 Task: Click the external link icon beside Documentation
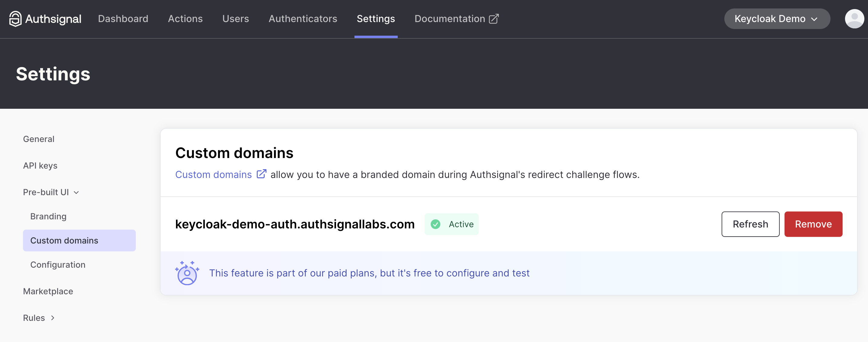pyautogui.click(x=494, y=19)
